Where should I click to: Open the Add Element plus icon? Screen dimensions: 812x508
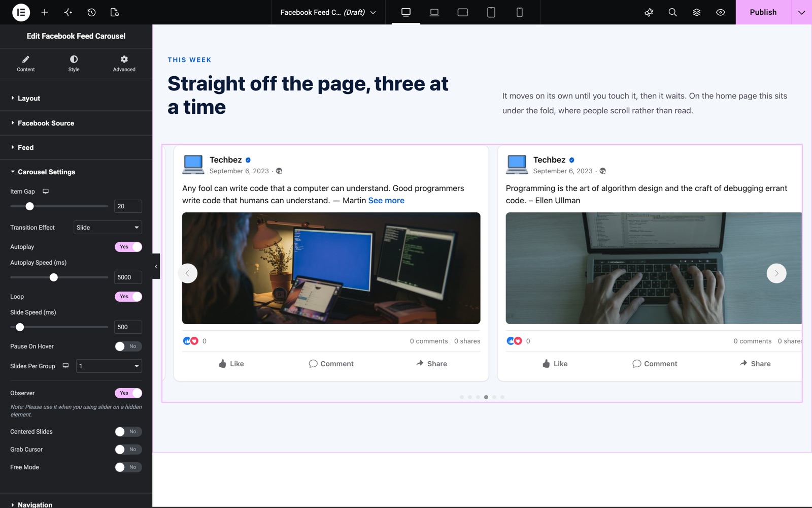tap(45, 12)
